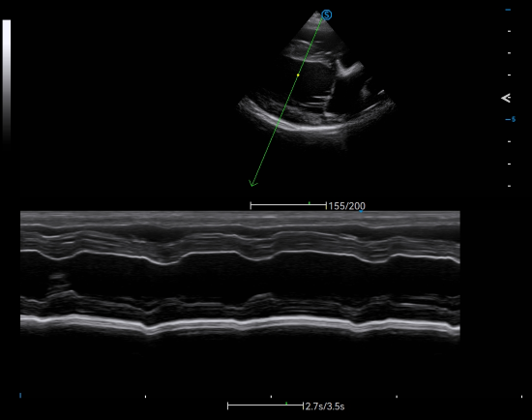
Task: Jump to start of cine frame slider
Action: [251, 205]
